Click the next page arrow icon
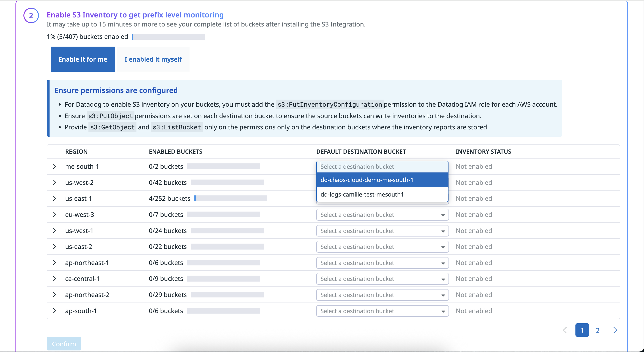Viewport: 644px width, 352px height. 613,330
